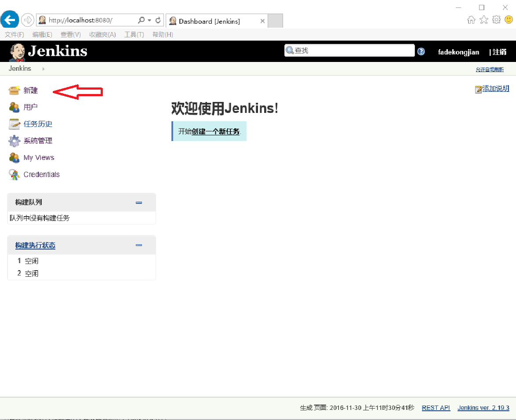
Task: Open the 工具(T) menu
Action: click(x=134, y=35)
